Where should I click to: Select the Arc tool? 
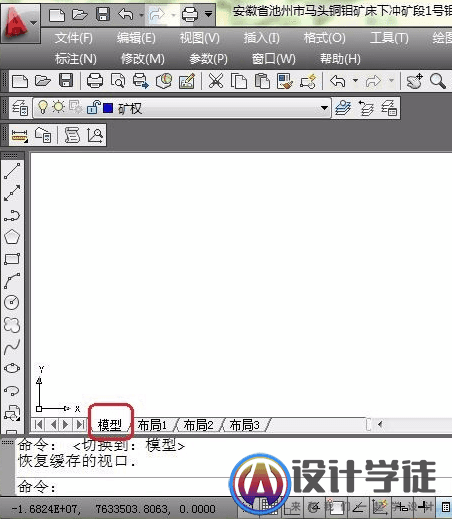[x=12, y=281]
